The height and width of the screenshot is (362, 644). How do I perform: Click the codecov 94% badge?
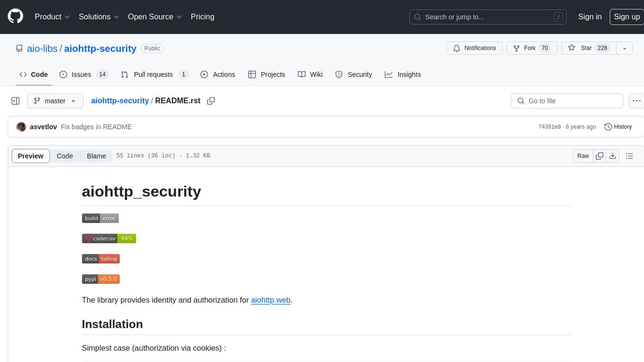(109, 238)
